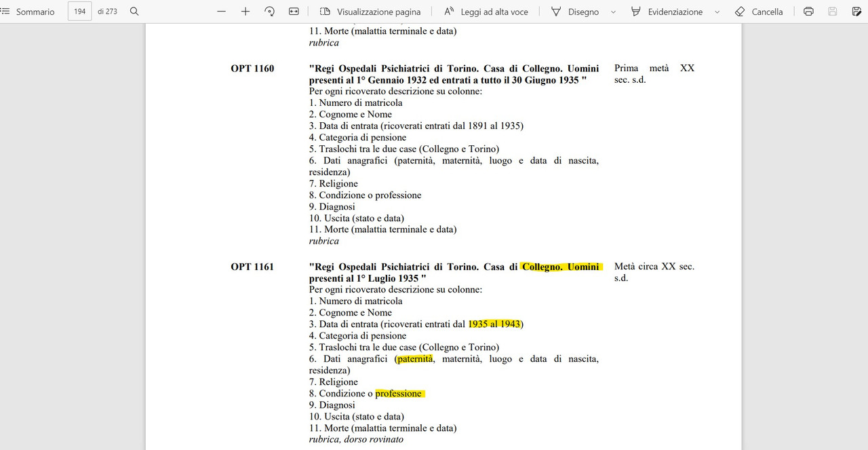Expand the Disegno dropdown arrow
The width and height of the screenshot is (868, 450).
click(x=614, y=12)
